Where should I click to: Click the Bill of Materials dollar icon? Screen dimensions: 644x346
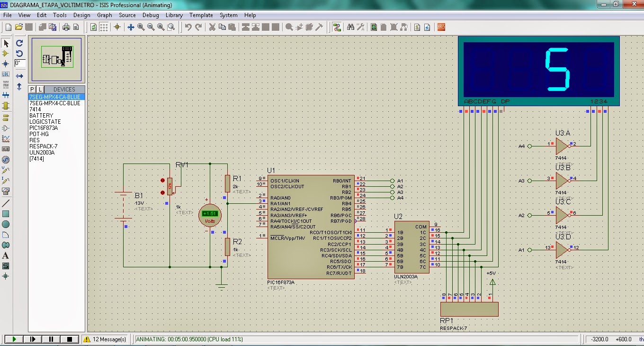point(417,27)
